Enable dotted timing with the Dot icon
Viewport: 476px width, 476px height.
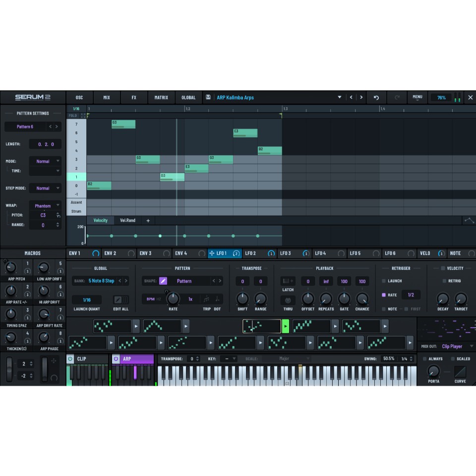[217, 298]
